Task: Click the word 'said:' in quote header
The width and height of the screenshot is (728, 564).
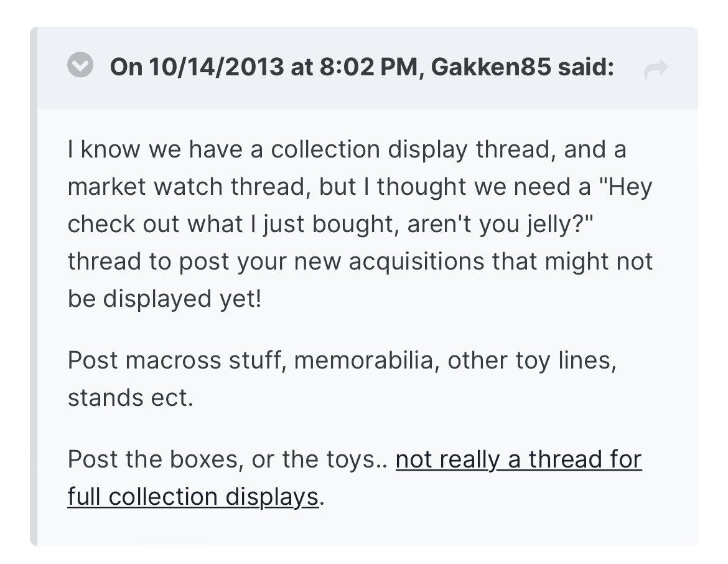Action: pos(586,67)
